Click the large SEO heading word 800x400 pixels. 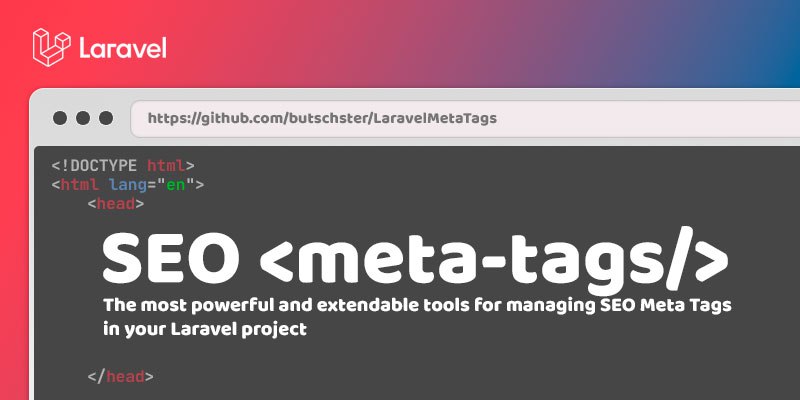(171, 259)
